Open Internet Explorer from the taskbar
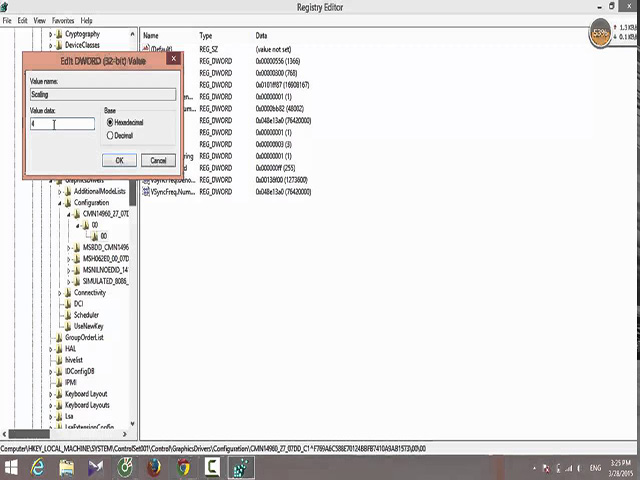This screenshot has height=480, width=640. 38,467
